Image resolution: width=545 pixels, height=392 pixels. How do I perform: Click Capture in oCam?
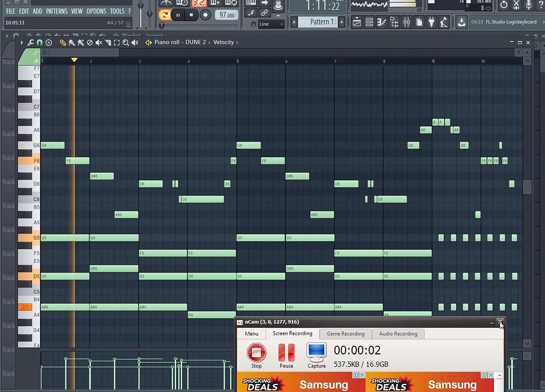(316, 355)
